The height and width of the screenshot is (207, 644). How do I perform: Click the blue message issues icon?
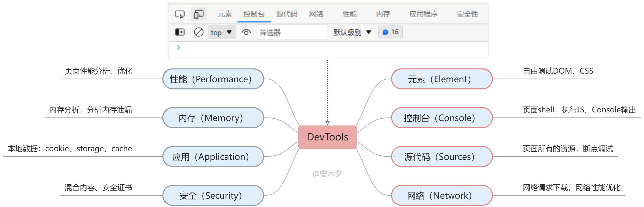click(x=385, y=32)
